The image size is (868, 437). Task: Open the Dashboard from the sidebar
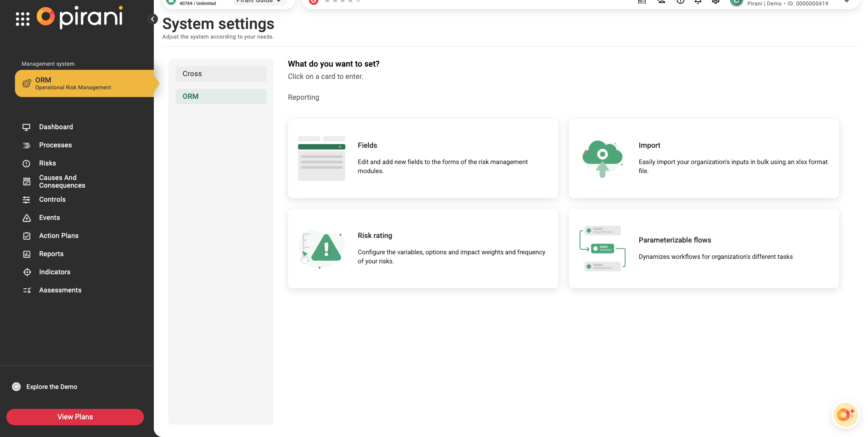[56, 127]
